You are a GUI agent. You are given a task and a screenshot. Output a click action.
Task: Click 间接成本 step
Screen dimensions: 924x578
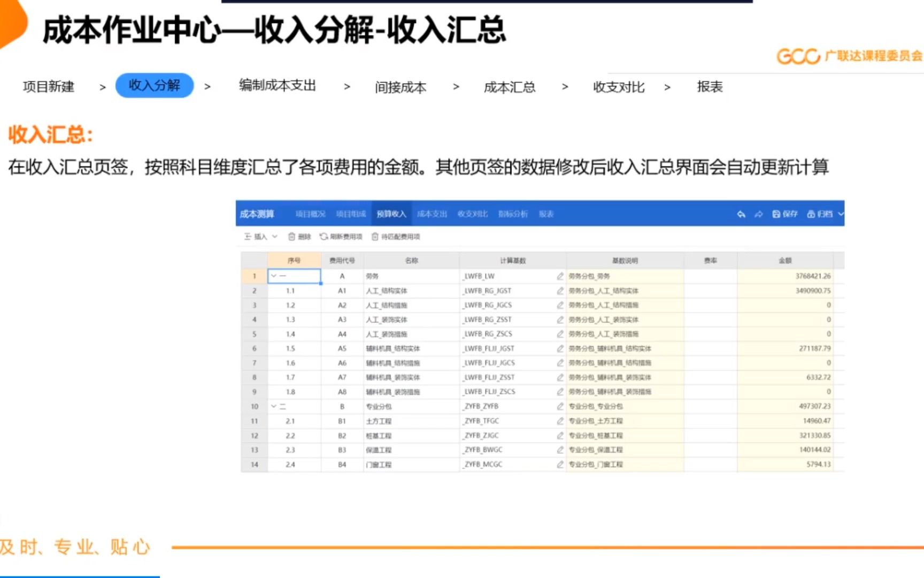pos(401,87)
